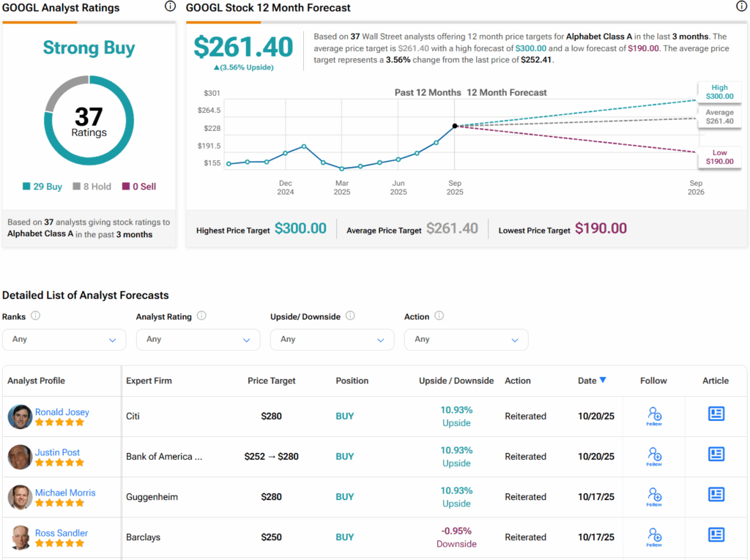Sort the table by Date column
This screenshot has width=750, height=560.
coord(591,381)
